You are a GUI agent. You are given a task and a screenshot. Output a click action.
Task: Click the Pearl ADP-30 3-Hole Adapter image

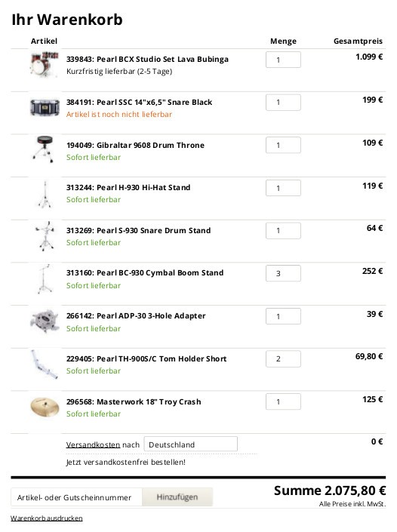coord(45,321)
